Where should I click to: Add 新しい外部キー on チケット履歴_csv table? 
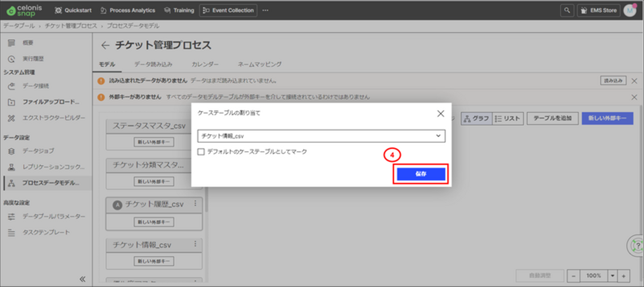154,222
